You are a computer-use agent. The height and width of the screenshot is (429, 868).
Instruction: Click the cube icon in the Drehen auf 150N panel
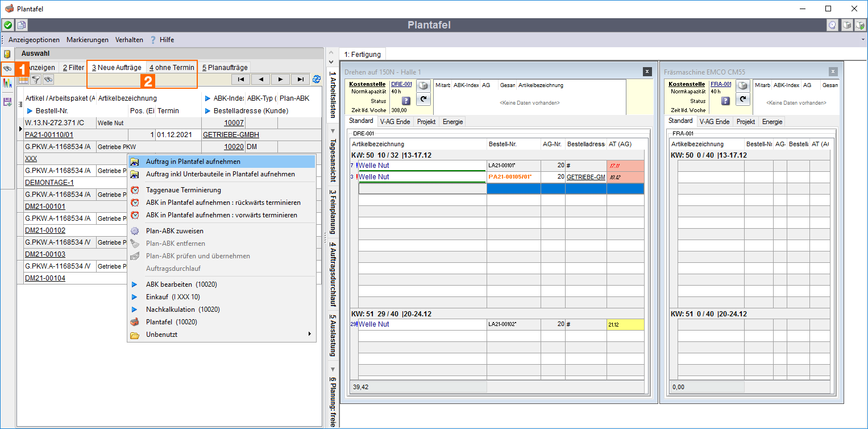[x=422, y=86]
